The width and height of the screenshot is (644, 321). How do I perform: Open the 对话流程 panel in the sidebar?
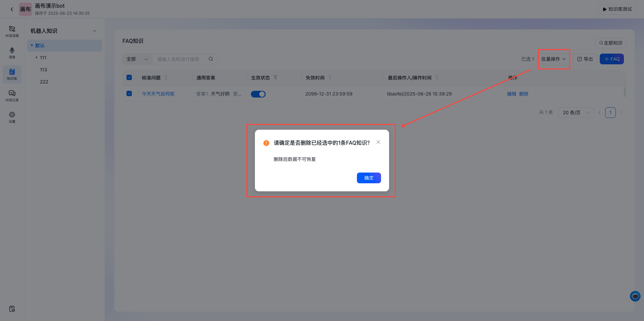pyautogui.click(x=12, y=31)
